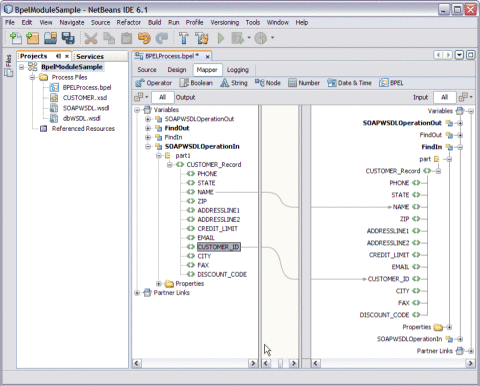Toggle the right All filter button
The image size is (480, 386).
coord(444,97)
